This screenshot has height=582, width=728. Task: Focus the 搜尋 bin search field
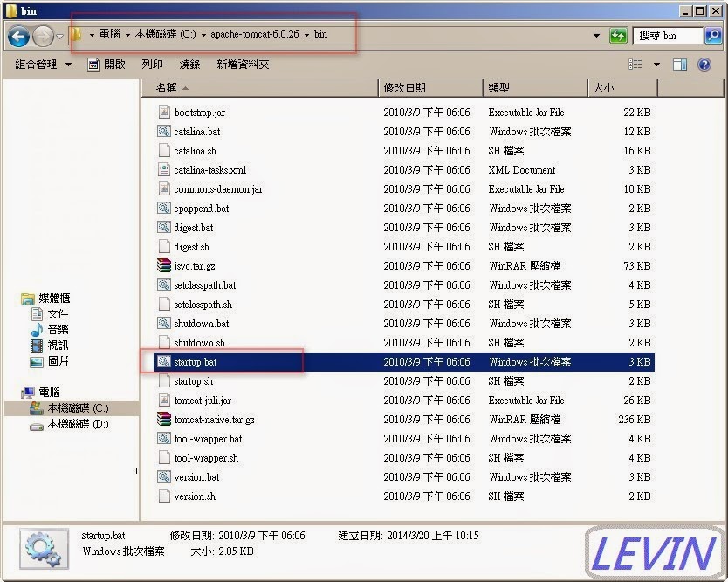click(668, 36)
